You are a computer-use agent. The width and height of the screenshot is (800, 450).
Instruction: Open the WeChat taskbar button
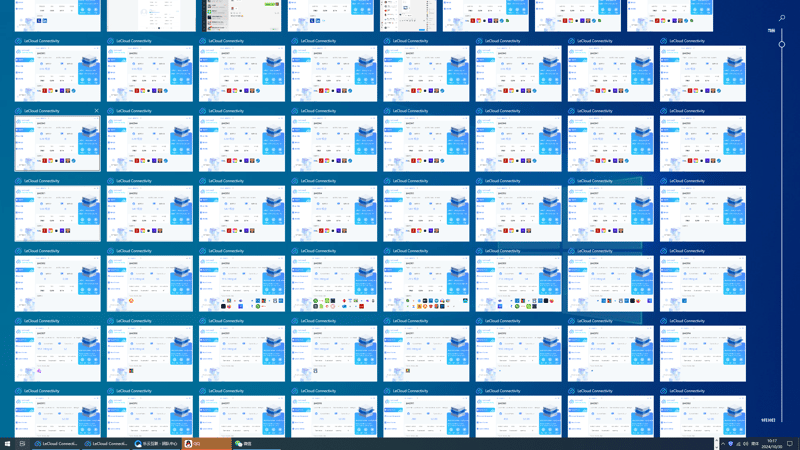click(x=256, y=444)
